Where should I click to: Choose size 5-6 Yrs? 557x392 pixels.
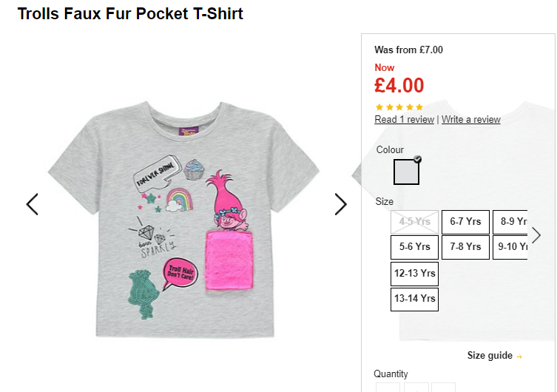pos(414,247)
